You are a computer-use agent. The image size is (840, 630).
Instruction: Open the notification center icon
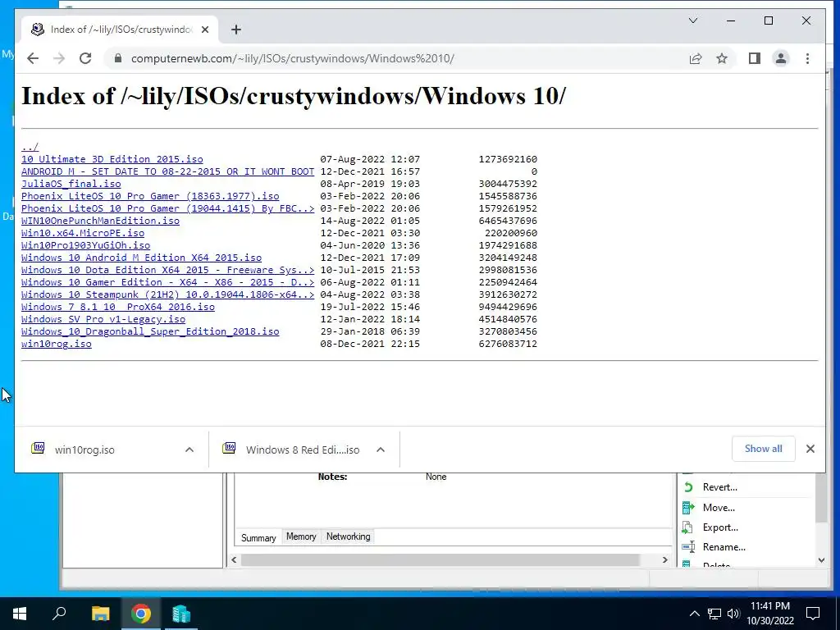(x=813, y=614)
